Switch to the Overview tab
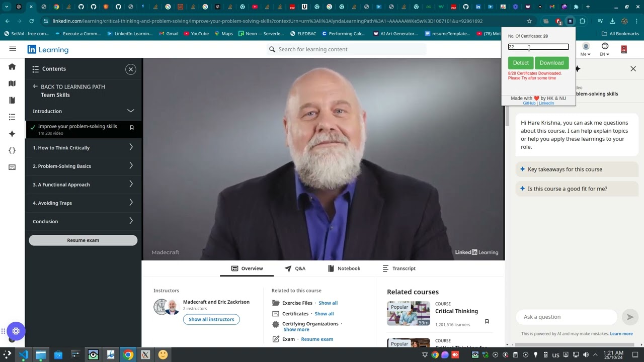 (x=247, y=268)
